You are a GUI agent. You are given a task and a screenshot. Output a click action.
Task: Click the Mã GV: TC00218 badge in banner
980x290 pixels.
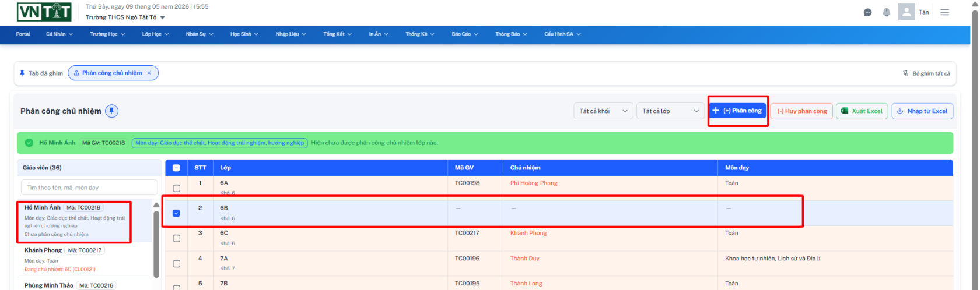point(103,143)
